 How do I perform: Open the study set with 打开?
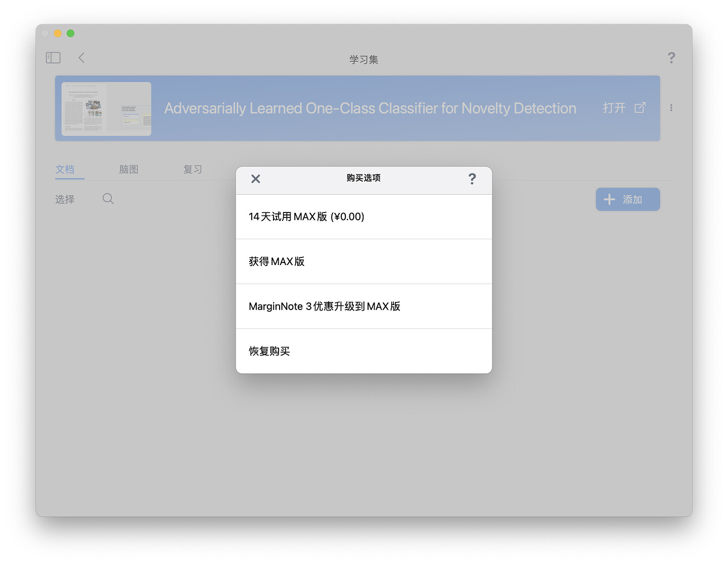point(614,108)
